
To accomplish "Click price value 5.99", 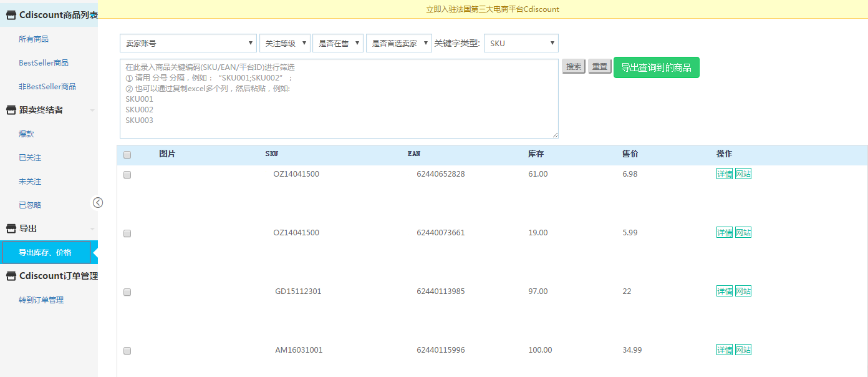I will (x=630, y=233).
